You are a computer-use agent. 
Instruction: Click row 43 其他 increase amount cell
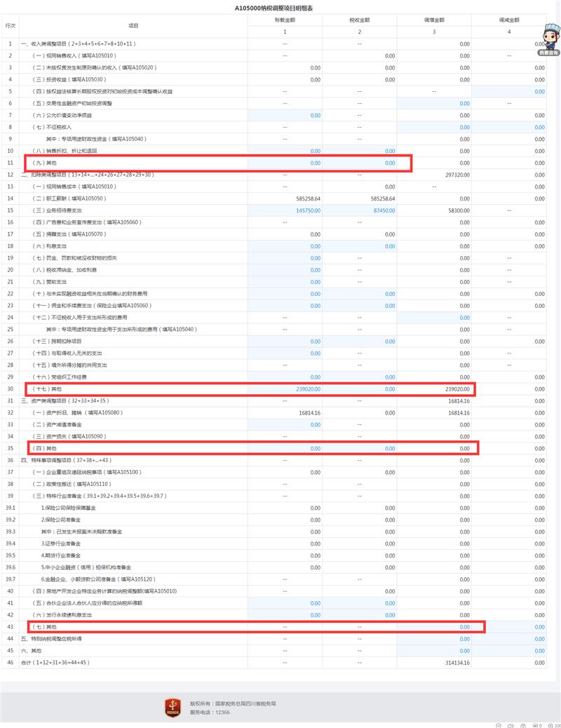tap(434, 626)
